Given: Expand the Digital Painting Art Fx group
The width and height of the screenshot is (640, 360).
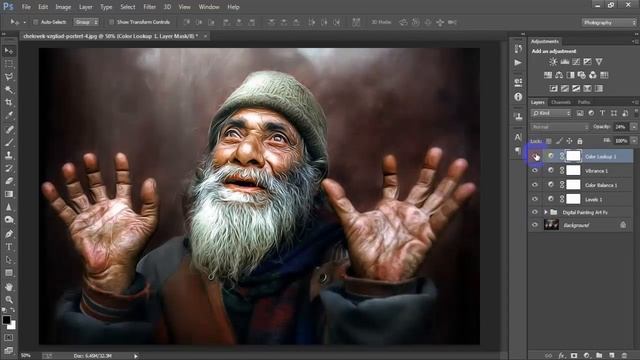Looking at the screenshot, I should [x=546, y=212].
